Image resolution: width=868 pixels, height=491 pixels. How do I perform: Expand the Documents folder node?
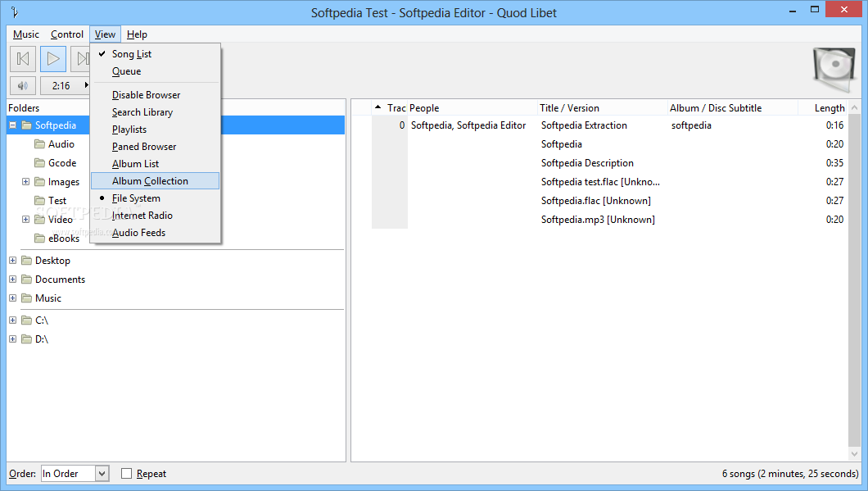(13, 280)
